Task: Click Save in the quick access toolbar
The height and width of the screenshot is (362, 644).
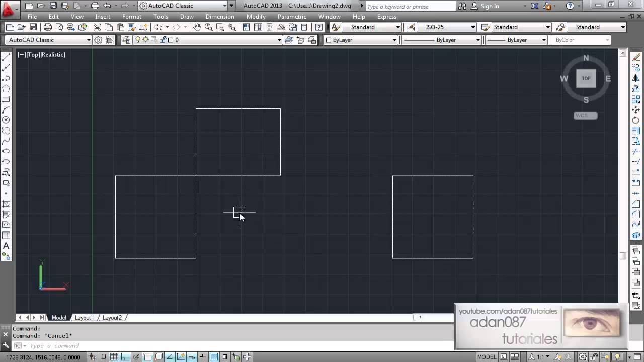Action: [x=53, y=6]
